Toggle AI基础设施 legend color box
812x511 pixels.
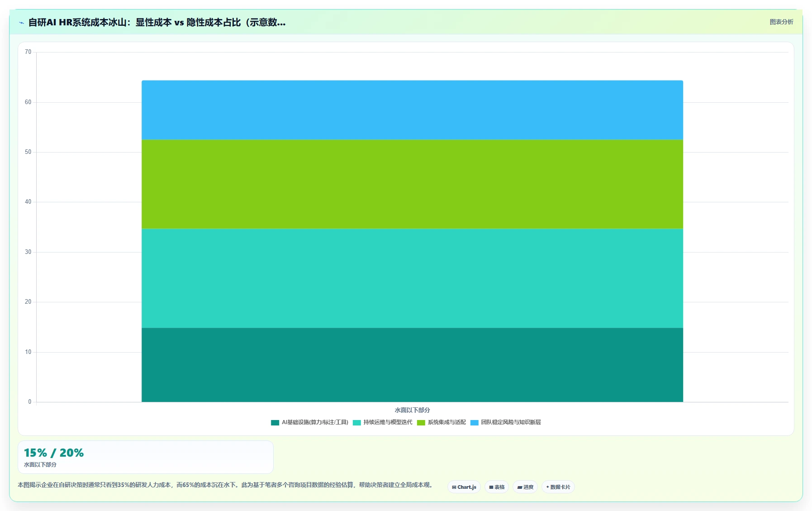coord(275,423)
